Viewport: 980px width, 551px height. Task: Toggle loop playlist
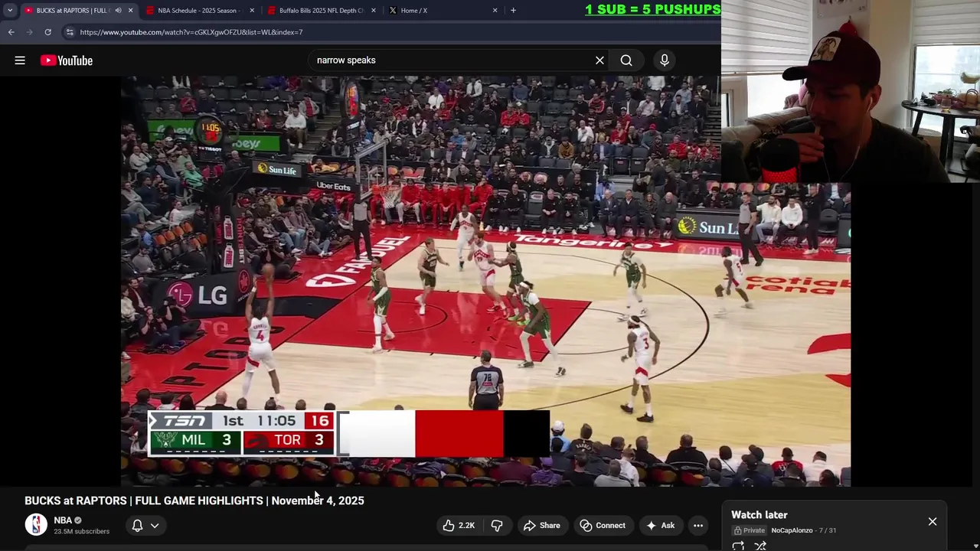738,546
